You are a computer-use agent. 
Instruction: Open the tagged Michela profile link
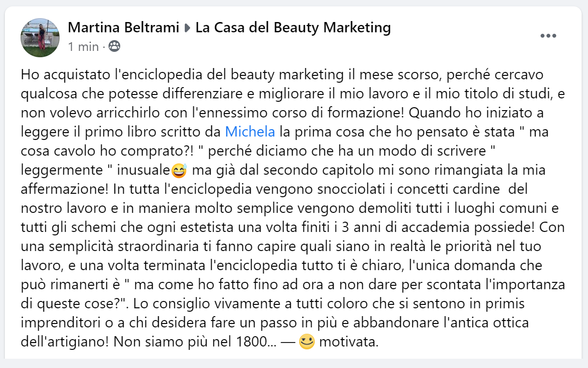point(250,132)
